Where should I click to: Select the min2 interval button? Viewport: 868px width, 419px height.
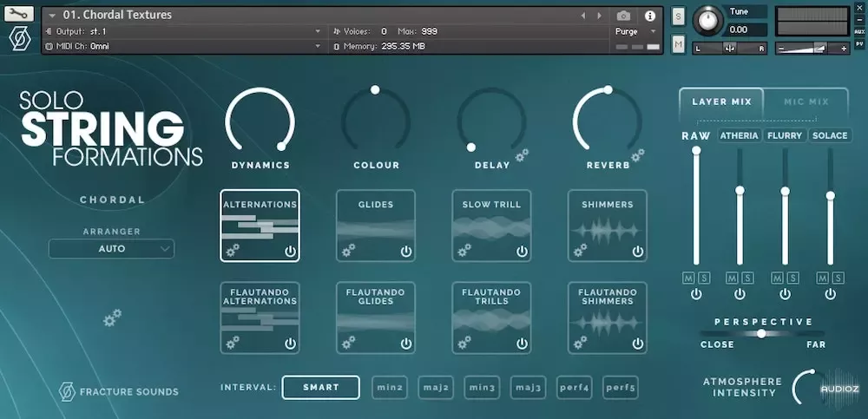click(x=390, y=388)
